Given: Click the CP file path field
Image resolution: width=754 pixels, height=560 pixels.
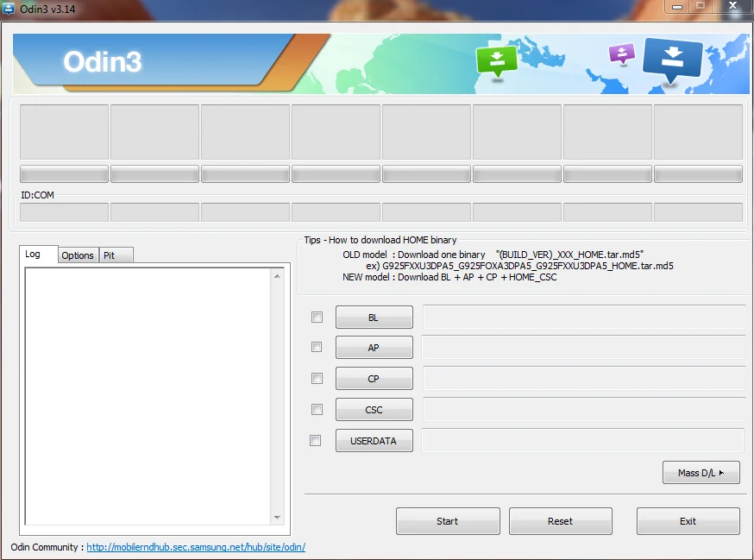Looking at the screenshot, I should (584, 378).
